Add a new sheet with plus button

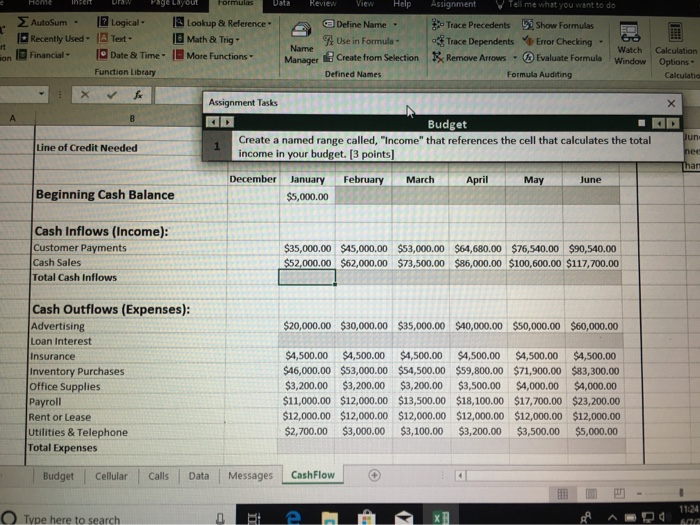point(374,475)
